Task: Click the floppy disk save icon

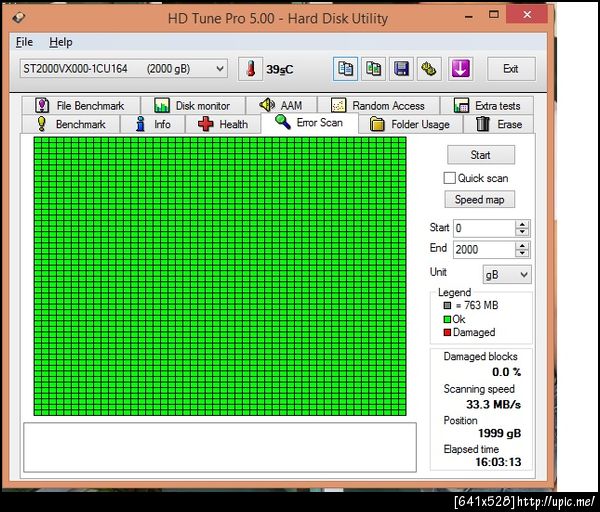Action: 401,69
